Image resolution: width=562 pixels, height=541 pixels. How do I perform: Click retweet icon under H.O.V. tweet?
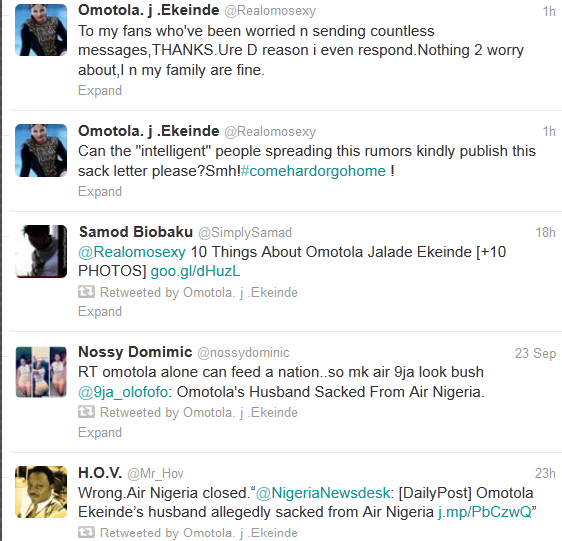86,532
